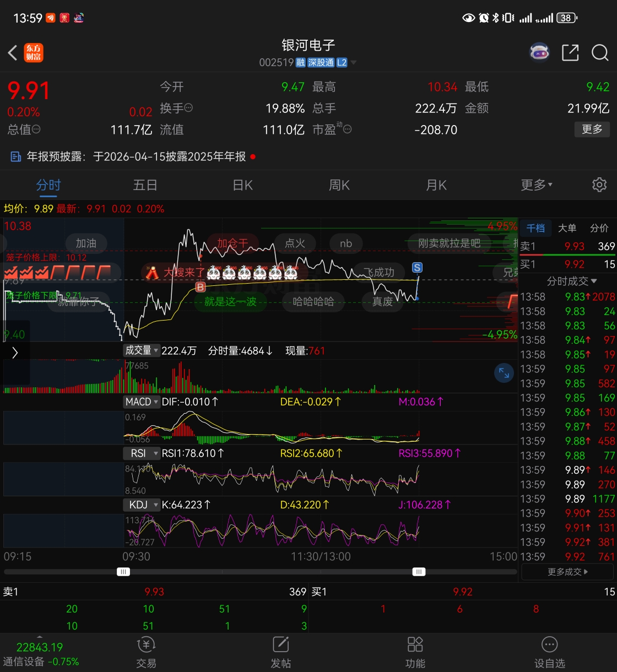Open annual report disclosure notice

tap(136, 157)
